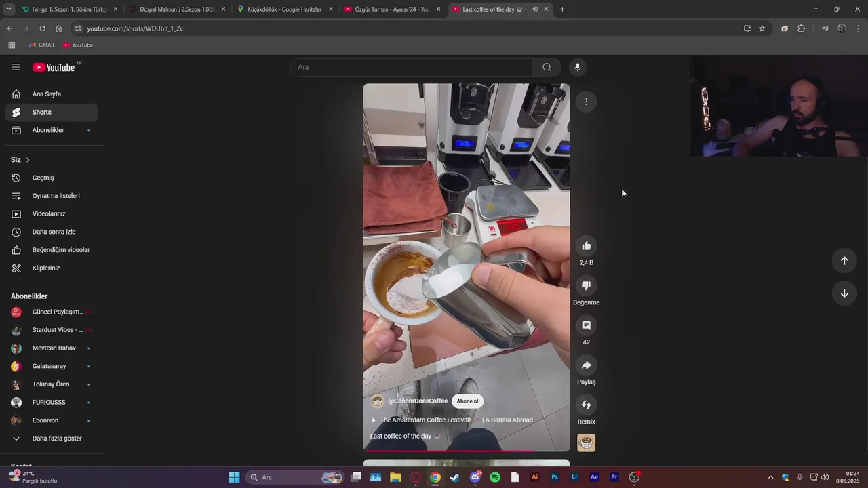This screenshot has width=868, height=488.
Task: Open Tolunay Ören channel
Action: (52, 384)
